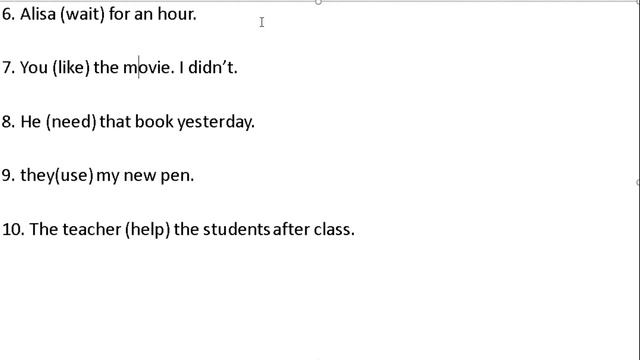Click the word "Alisa" in sentence 6
Viewport: 640px width, 360px height.
pos(38,14)
